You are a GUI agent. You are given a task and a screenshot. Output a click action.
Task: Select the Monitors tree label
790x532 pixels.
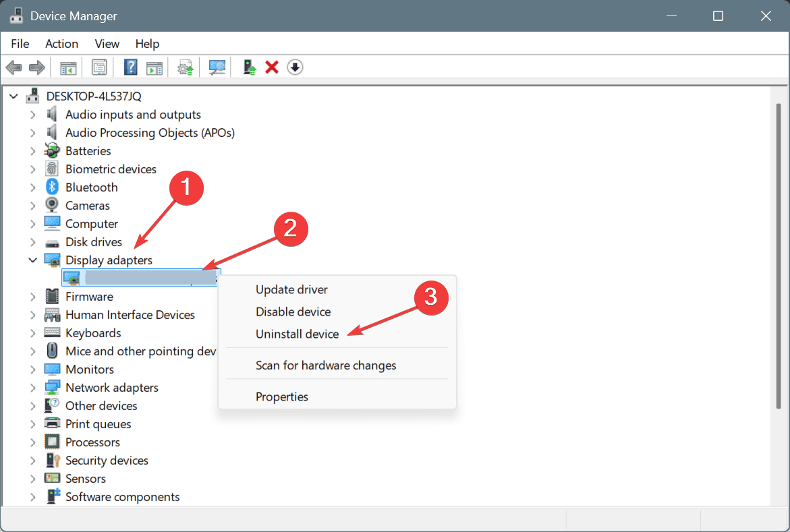90,370
